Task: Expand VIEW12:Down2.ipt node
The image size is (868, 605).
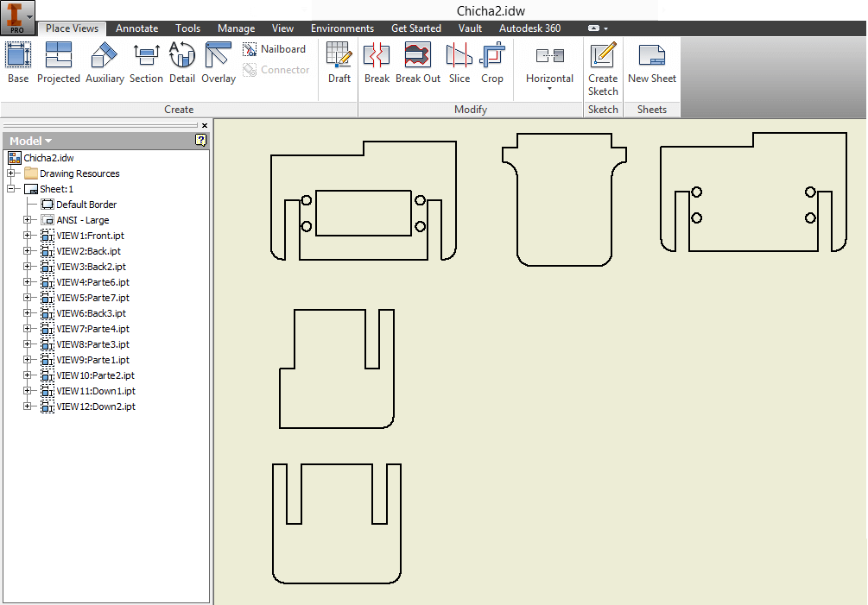Action: point(27,406)
